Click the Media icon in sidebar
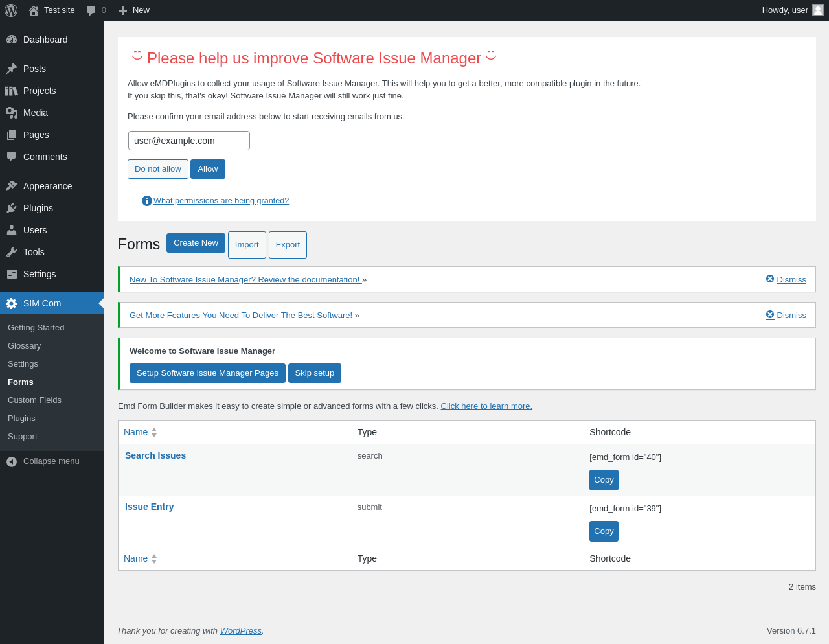The image size is (829, 644). [x=12, y=113]
